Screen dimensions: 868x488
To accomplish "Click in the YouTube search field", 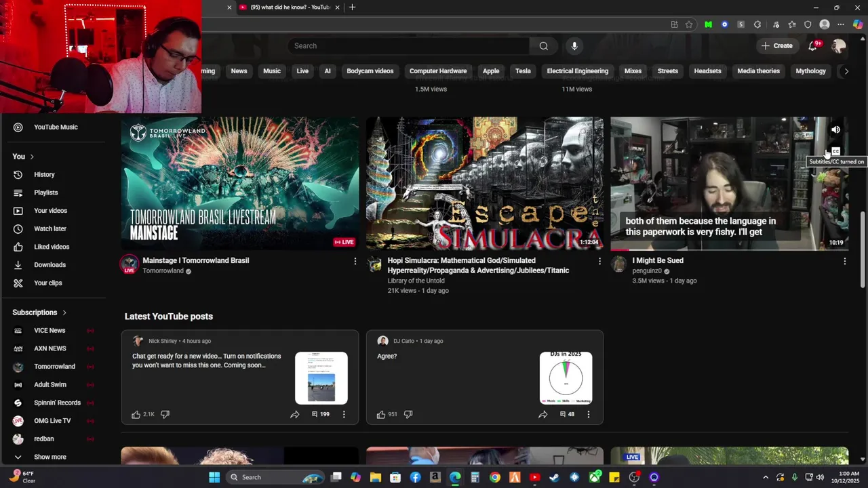I will coord(409,46).
